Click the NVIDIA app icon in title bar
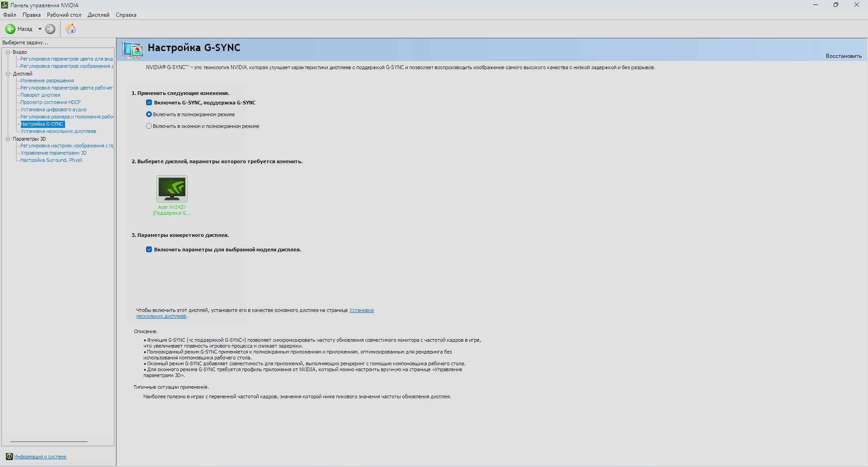 click(5, 5)
